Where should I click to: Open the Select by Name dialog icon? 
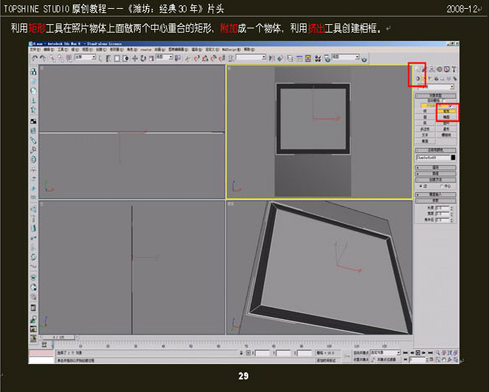(109, 58)
